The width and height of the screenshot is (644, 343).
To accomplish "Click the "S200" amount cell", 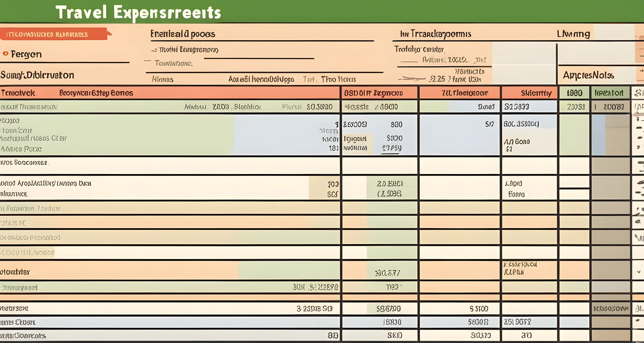I will pos(394,138).
